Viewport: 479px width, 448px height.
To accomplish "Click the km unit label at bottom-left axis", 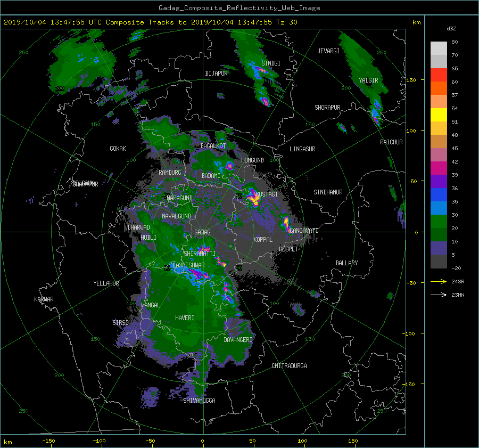I will [7, 442].
